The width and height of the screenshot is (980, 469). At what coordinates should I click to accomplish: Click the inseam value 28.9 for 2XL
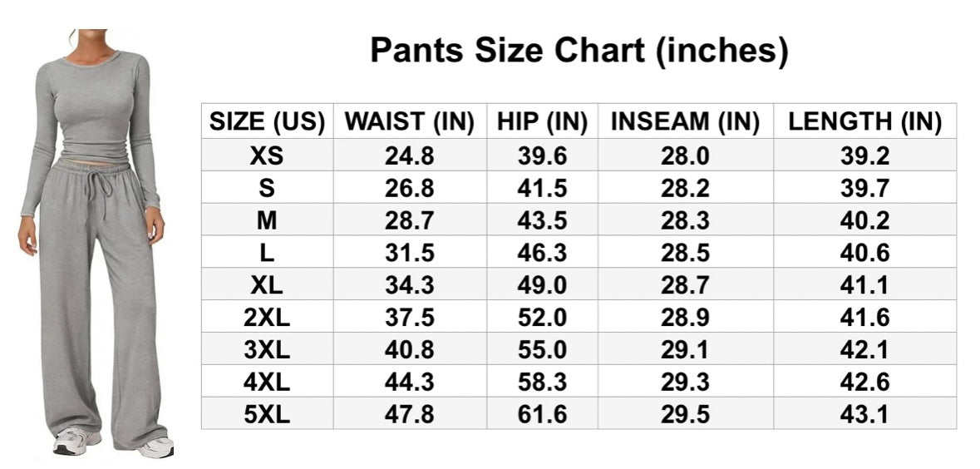[685, 317]
